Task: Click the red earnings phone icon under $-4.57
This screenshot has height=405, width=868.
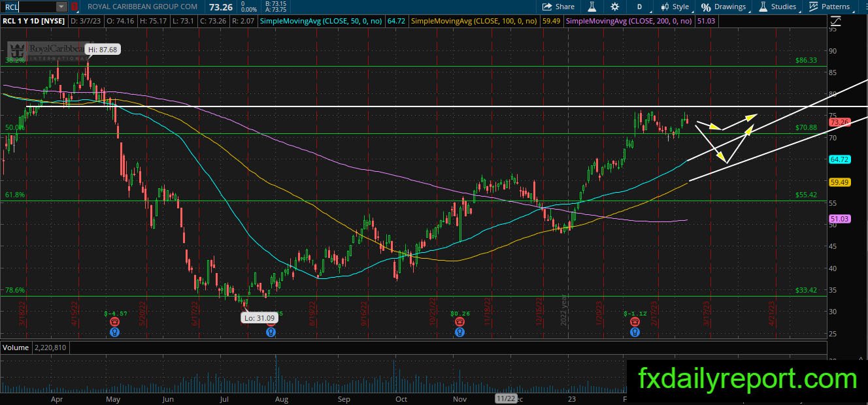Action: 115,322
